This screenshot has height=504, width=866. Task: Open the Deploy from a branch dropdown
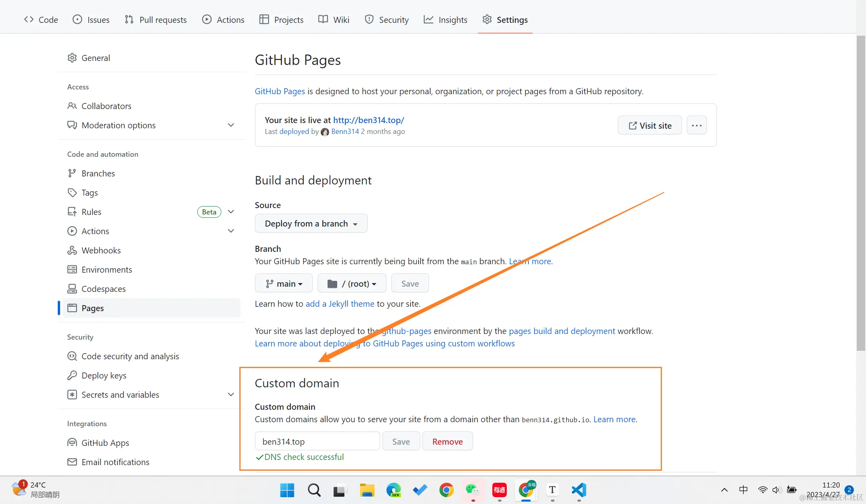(311, 223)
